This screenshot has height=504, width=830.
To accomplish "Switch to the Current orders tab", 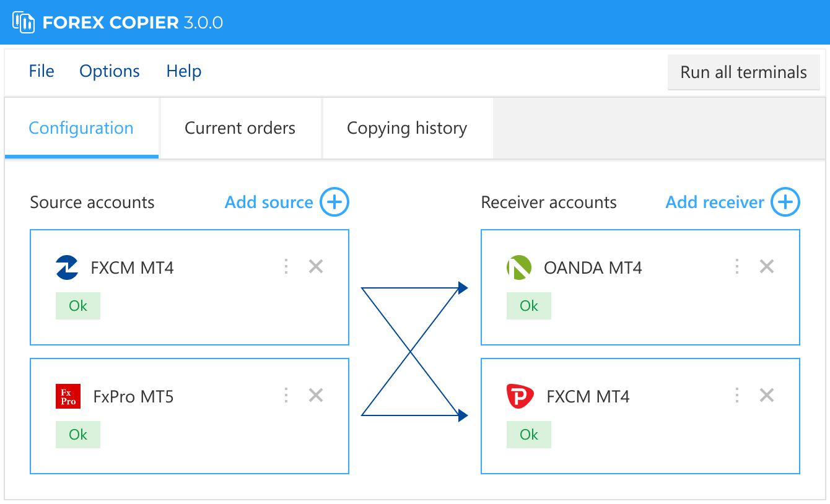I will [x=239, y=128].
